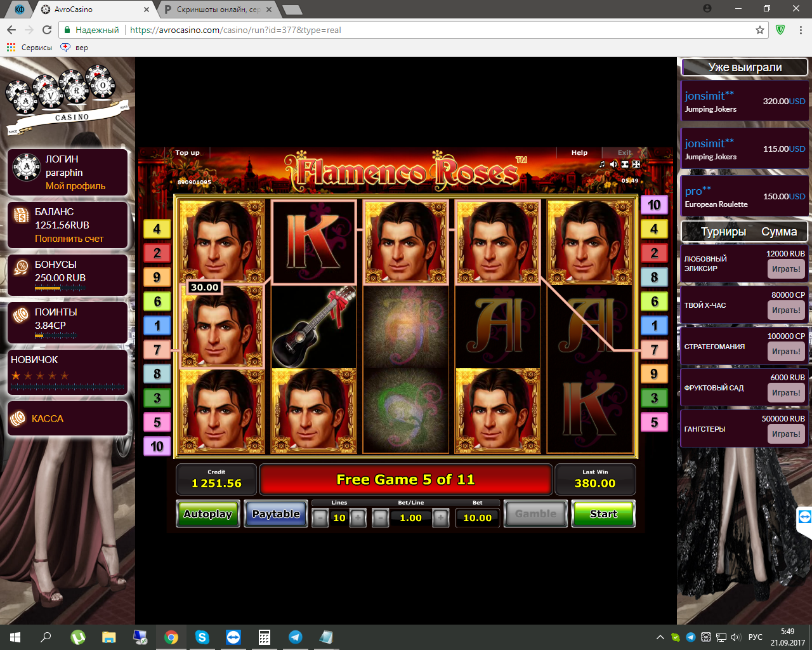This screenshot has width=812, height=650.
Task: Increase the number of Lines
Action: pos(358,518)
